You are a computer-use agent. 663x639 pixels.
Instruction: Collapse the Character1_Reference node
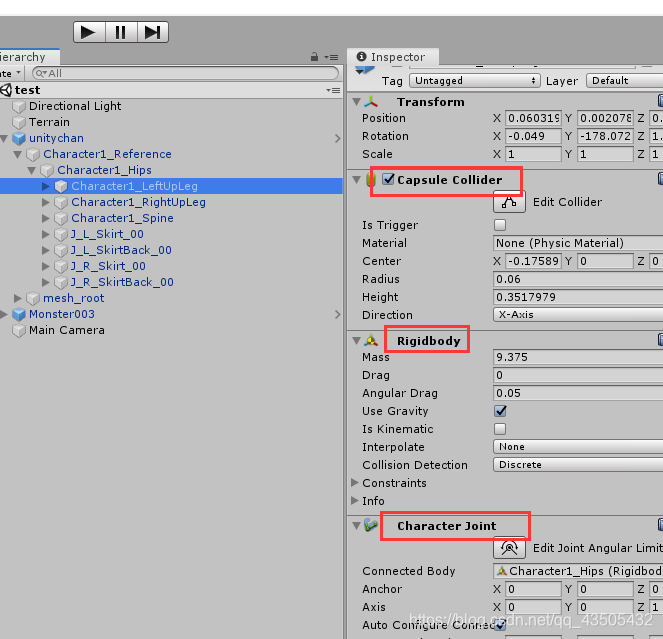(x=18, y=154)
